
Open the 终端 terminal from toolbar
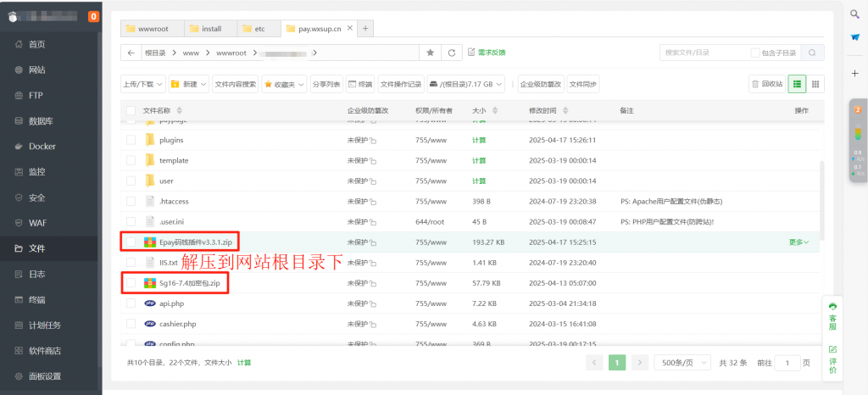tap(360, 84)
